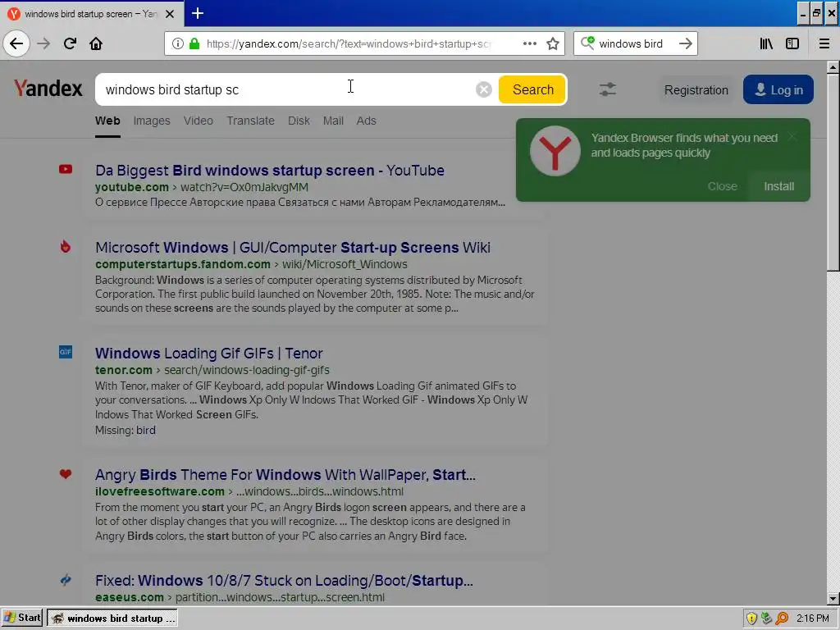Click the vertical scrollbar thumb
This screenshot has height=630, width=840.
(833, 172)
